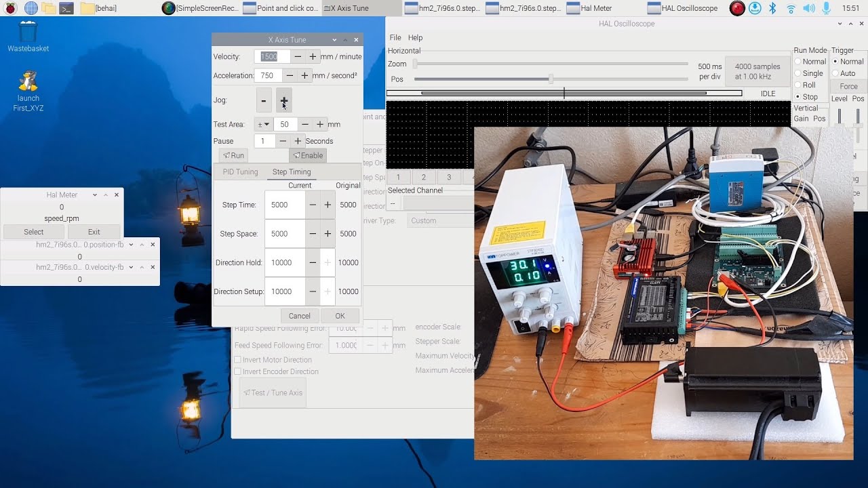Open the Test Area ± dropdown
Image resolution: width=868 pixels, height=488 pixels.
click(263, 125)
